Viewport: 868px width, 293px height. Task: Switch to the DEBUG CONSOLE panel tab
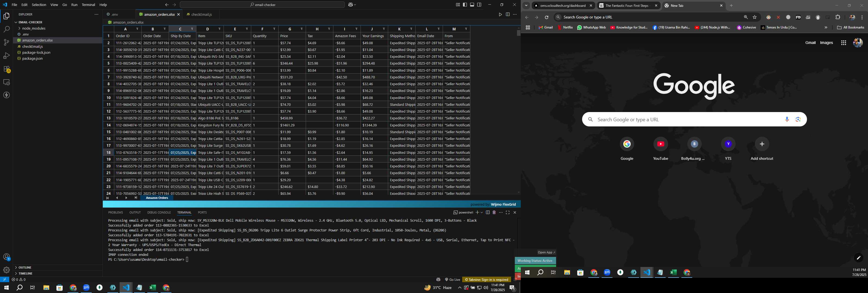(x=159, y=212)
